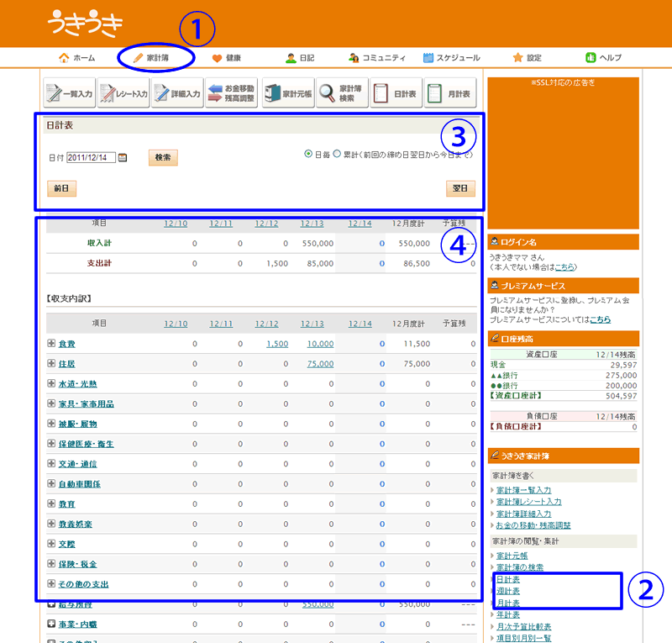Go to ホーム in the navigation bar
This screenshot has height=643, width=672.
(77, 58)
